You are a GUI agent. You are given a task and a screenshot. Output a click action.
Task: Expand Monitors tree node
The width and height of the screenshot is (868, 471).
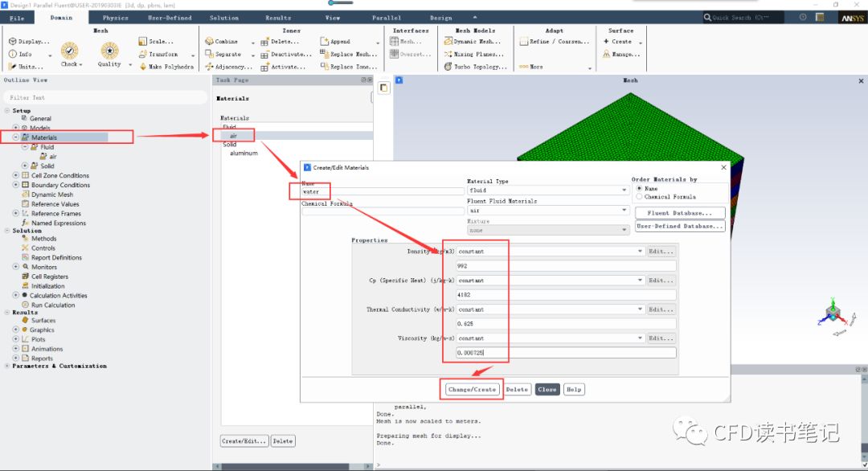pyautogui.click(x=15, y=267)
